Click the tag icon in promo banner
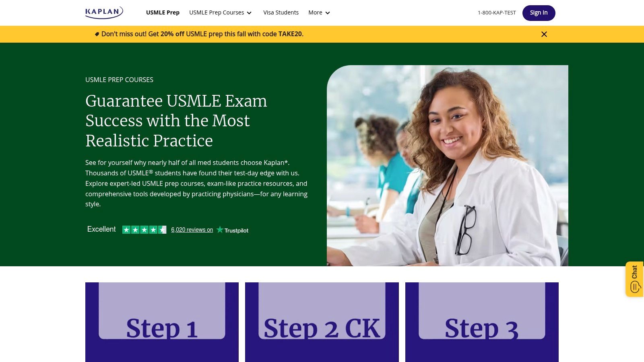This screenshot has width=644, height=362. [x=97, y=34]
